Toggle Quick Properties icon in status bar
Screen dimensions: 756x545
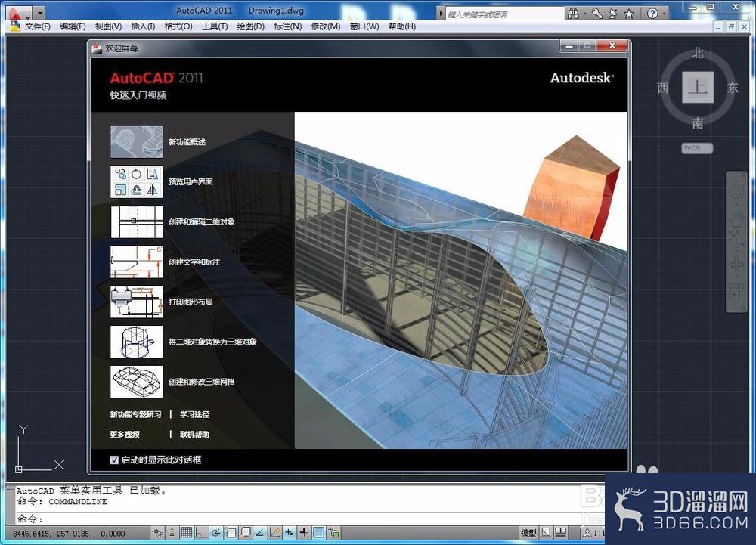coord(333,532)
